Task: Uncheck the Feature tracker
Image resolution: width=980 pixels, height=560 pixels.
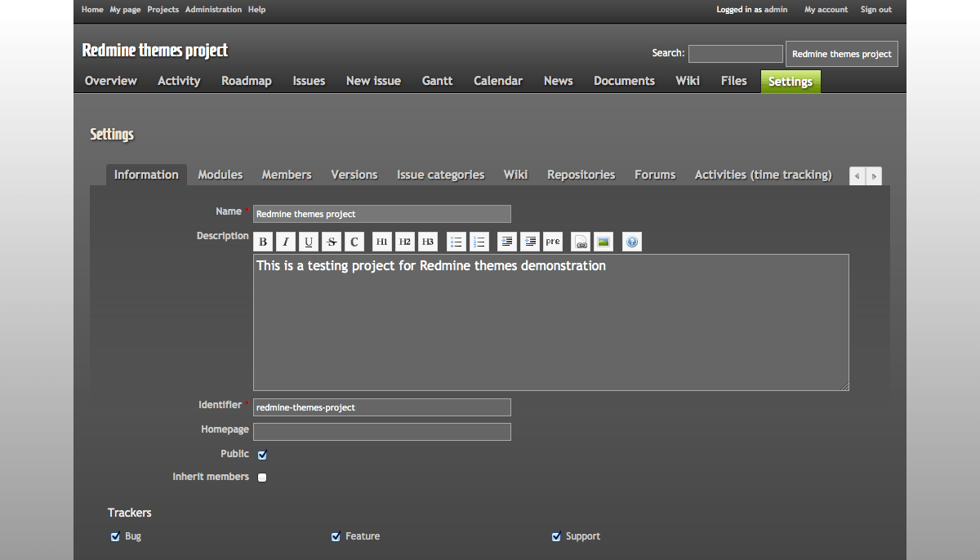Action: [x=336, y=536]
